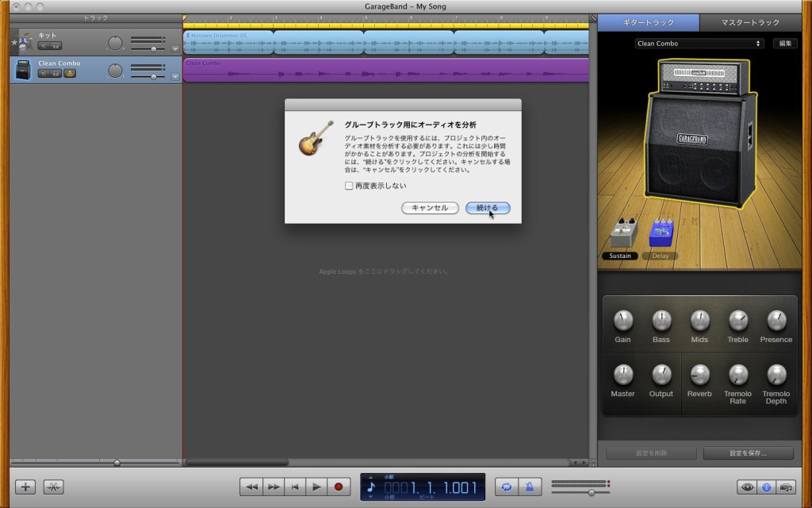The height and width of the screenshot is (508, 812).
Task: Mute the Clean Combo track
Action: click(44, 74)
